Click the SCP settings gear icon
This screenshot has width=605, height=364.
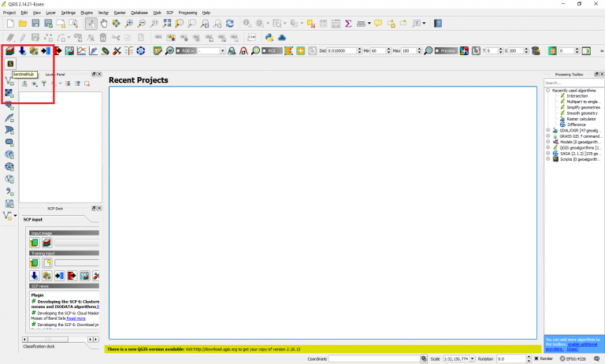click(141, 50)
